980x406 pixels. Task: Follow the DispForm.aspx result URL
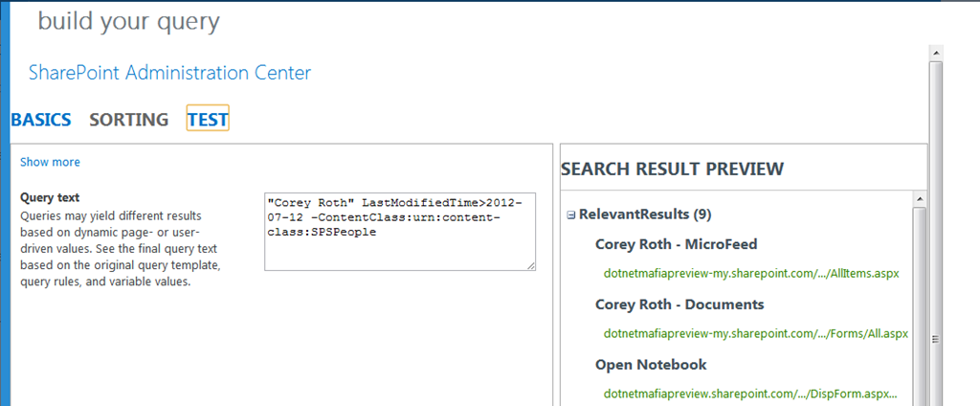(750, 395)
